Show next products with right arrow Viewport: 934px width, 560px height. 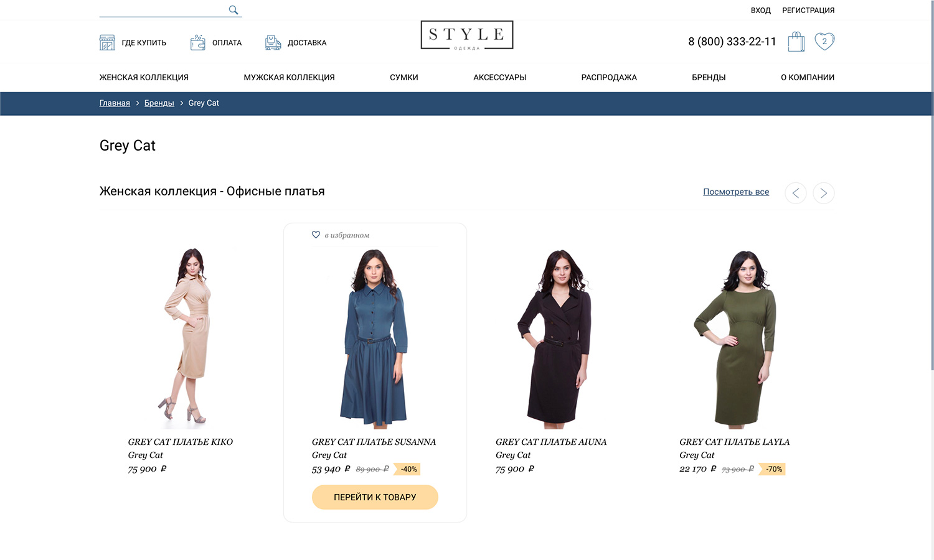click(x=823, y=193)
